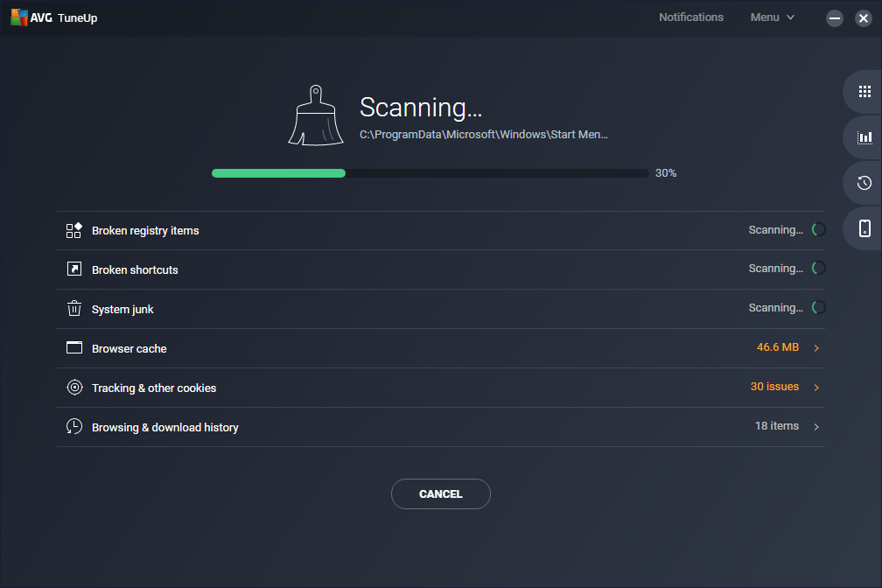
Task: Click the Broken shortcuts scanning spinner
Action: 817,268
